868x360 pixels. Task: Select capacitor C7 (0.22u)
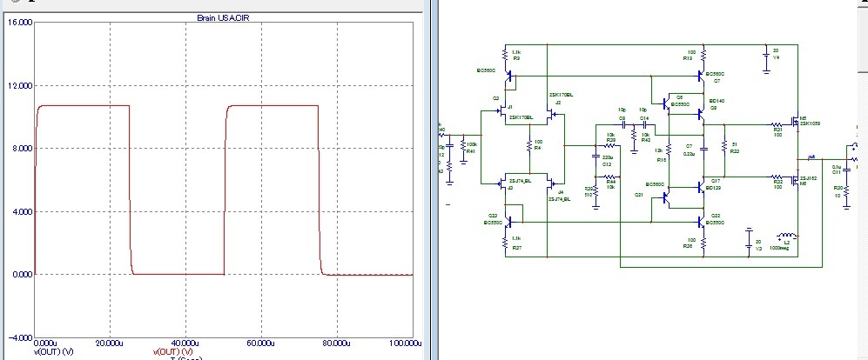703,149
